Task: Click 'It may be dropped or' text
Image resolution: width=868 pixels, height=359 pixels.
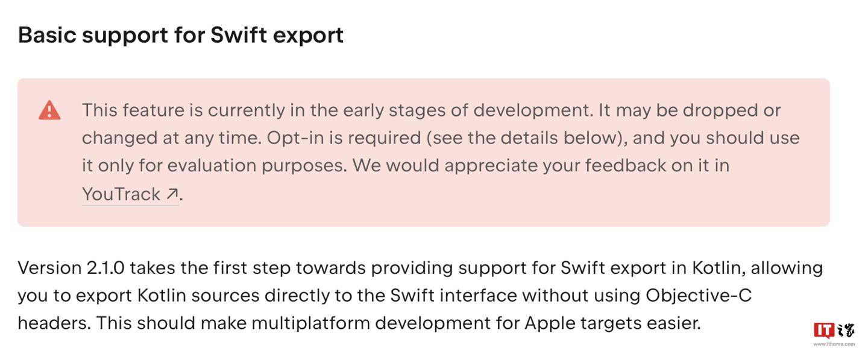Action: 689,110
